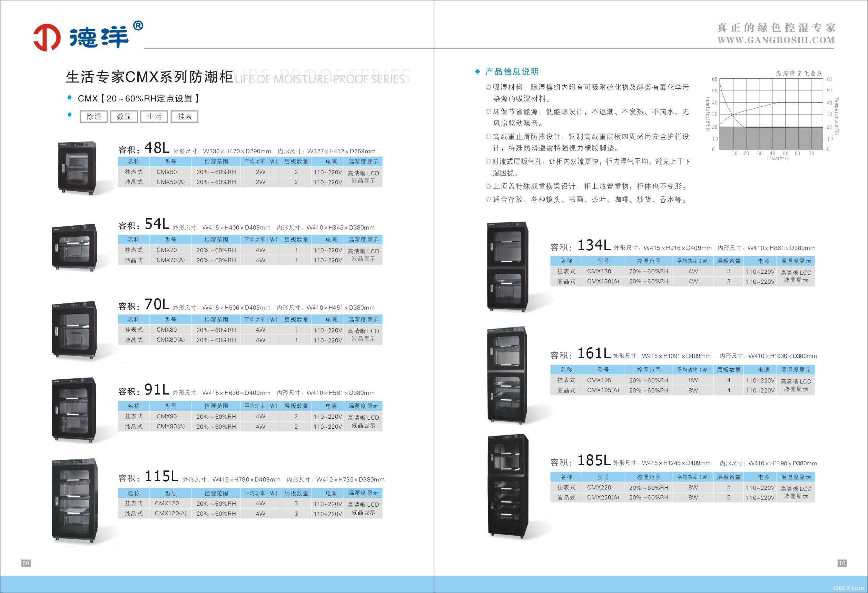Click the 54L cabinet product image
Image resolution: width=868 pixels, height=593 pixels.
[x=74, y=247]
